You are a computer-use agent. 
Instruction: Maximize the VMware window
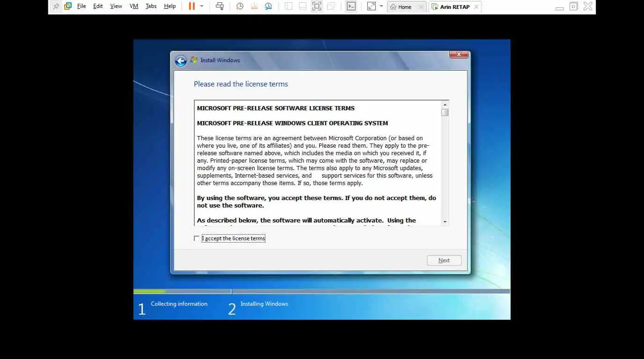573,7
